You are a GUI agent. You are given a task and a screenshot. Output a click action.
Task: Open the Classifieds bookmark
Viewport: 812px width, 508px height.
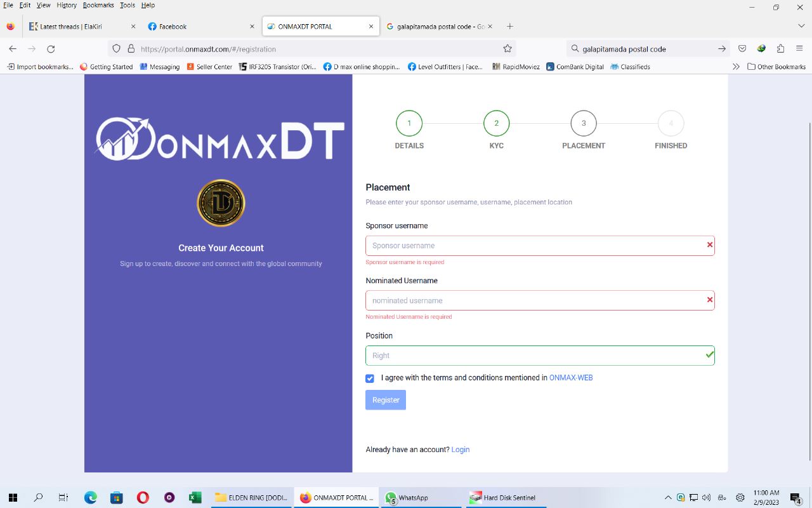[630, 67]
